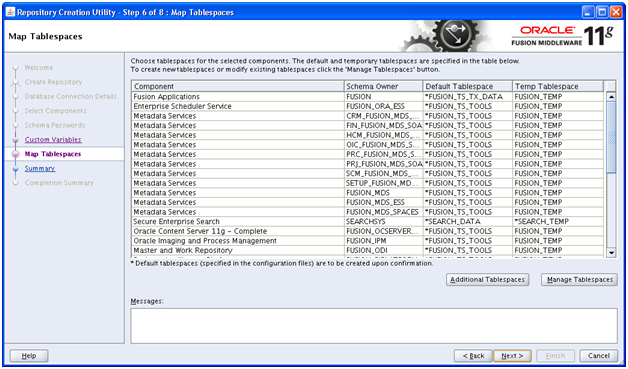Select Oracle Content Server 11g - Complete row
Image resolution: width=628 pixels, height=369 pixels.
238,231
